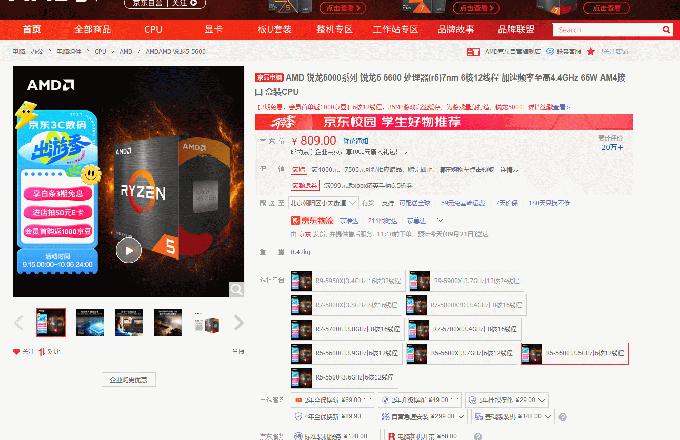Choose the R9-5950X variant option
The image size is (680, 440).
tap(347, 281)
